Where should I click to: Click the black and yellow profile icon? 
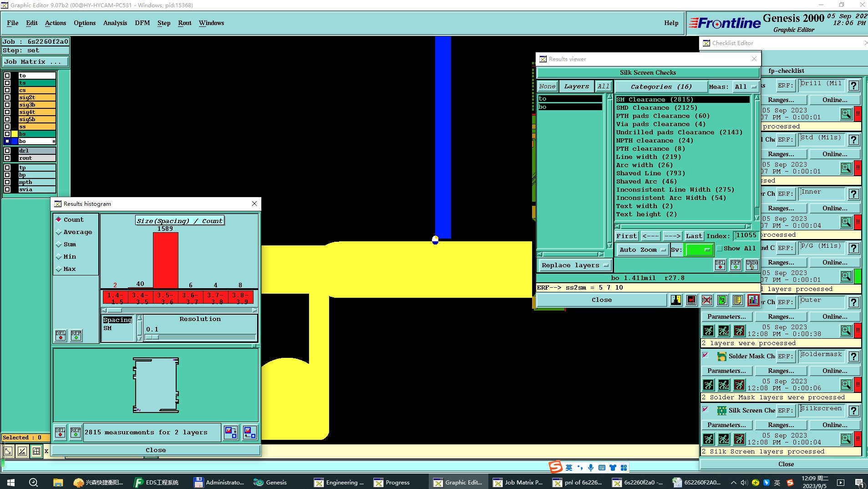(x=676, y=300)
